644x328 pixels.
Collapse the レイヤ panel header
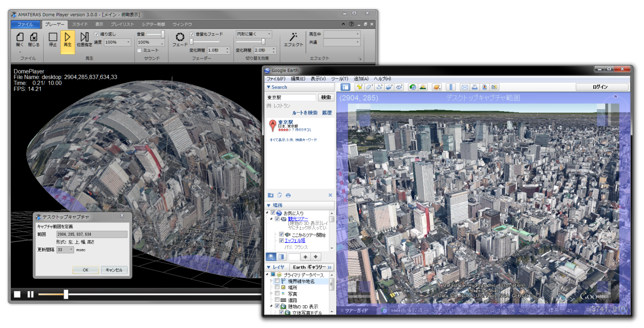click(277, 267)
